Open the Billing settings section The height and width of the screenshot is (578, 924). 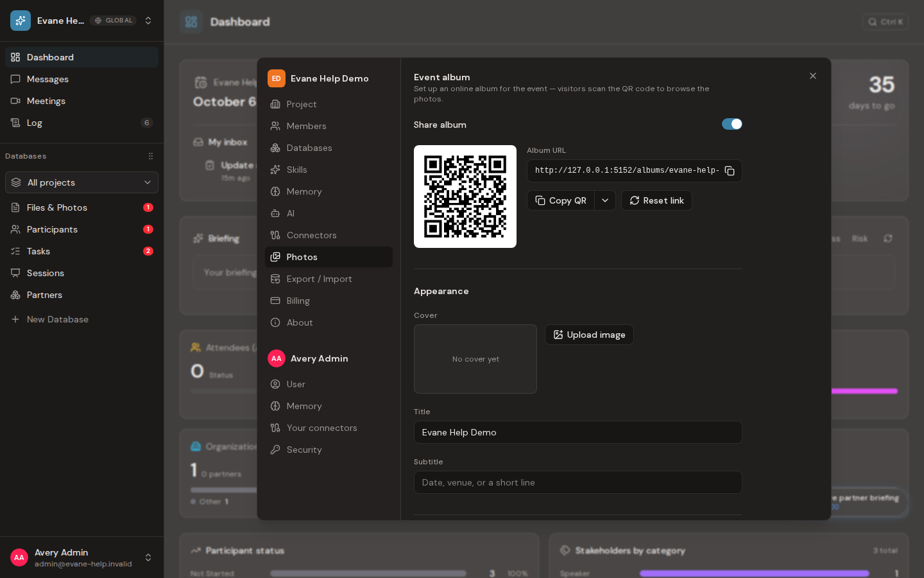(x=329, y=301)
